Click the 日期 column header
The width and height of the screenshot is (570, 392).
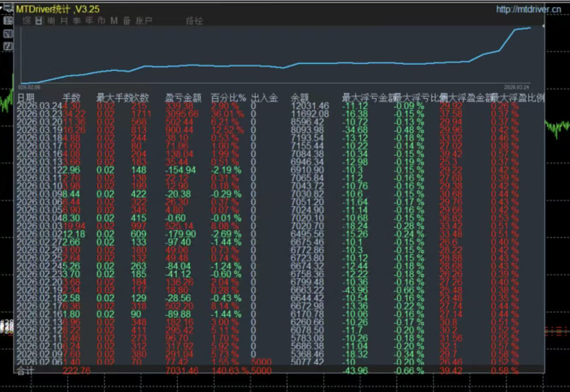click(25, 98)
